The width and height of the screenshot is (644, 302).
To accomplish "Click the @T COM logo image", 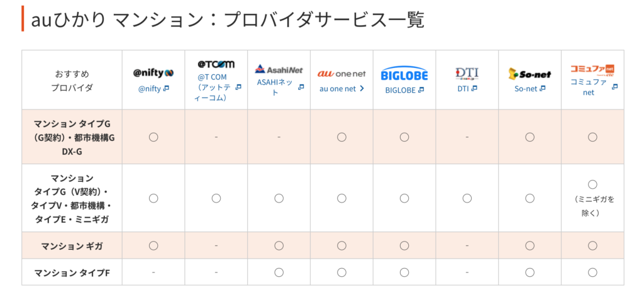I will pyautogui.click(x=216, y=64).
